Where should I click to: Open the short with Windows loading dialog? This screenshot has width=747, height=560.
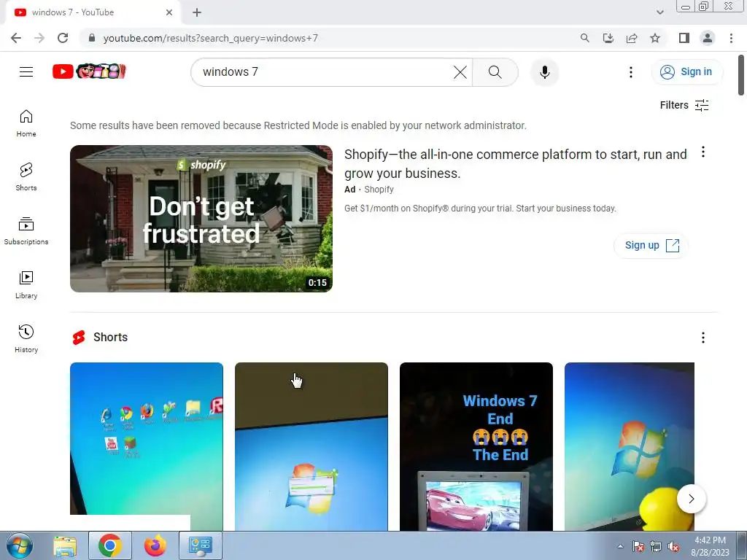[x=311, y=446]
